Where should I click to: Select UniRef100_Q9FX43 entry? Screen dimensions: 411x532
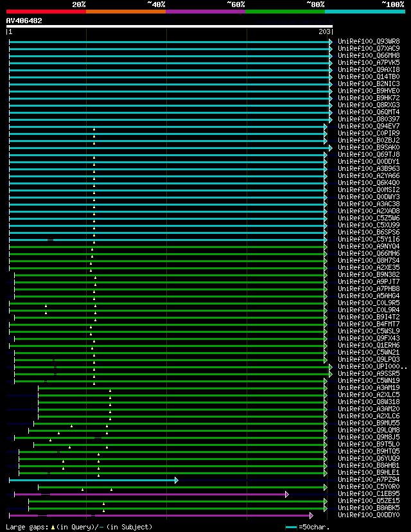click(x=369, y=338)
